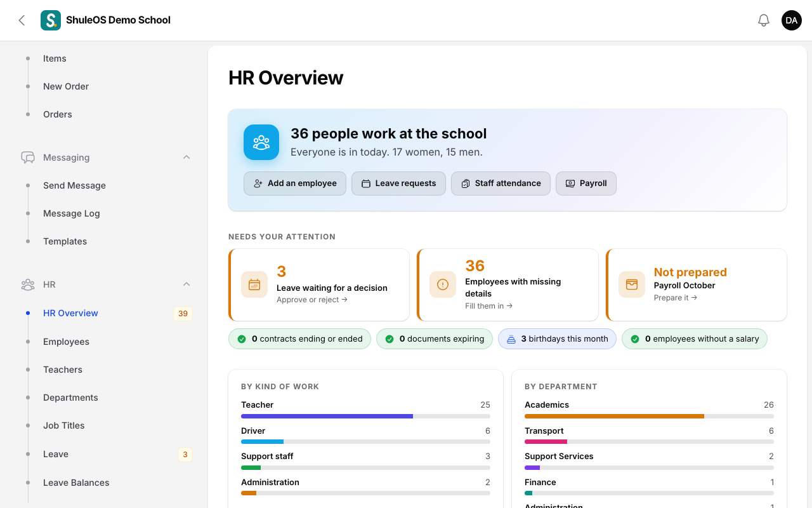Open Send Message
This screenshot has width=812, height=508.
pyautogui.click(x=74, y=185)
